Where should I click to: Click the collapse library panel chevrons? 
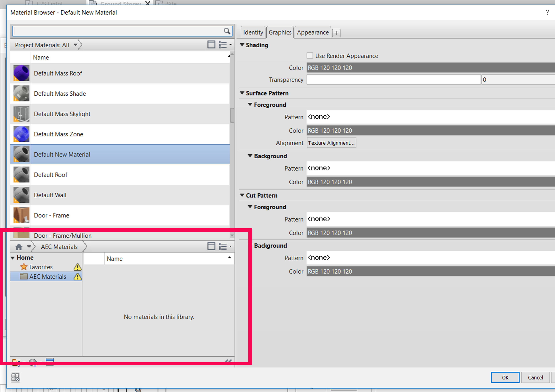tap(228, 361)
